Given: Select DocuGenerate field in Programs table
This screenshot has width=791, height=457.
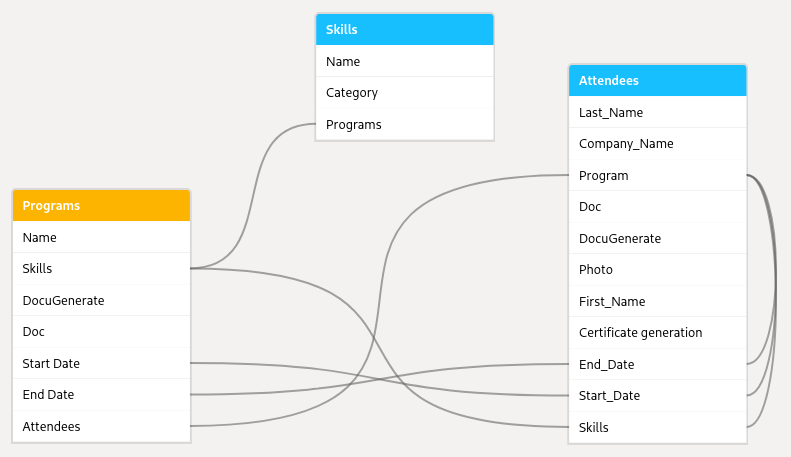Looking at the screenshot, I should (101, 301).
